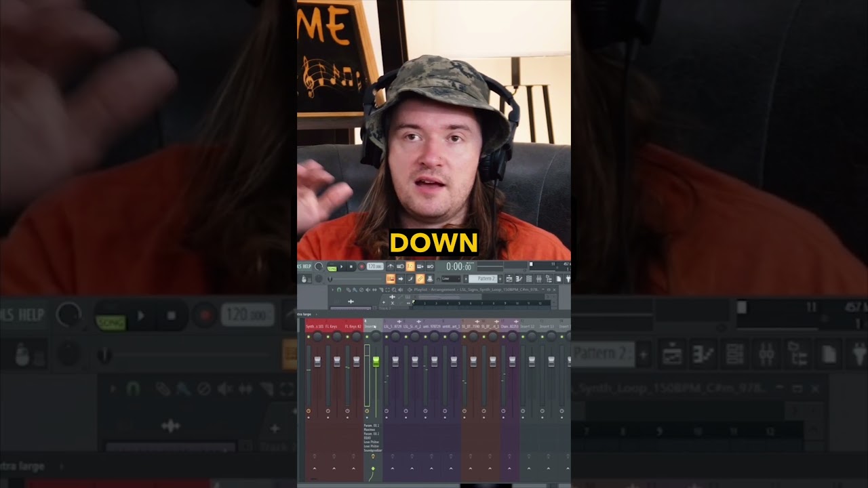Viewport: 868px width, 488px height.
Task: Click the selected Insert track pan knob
Action: coord(376,337)
